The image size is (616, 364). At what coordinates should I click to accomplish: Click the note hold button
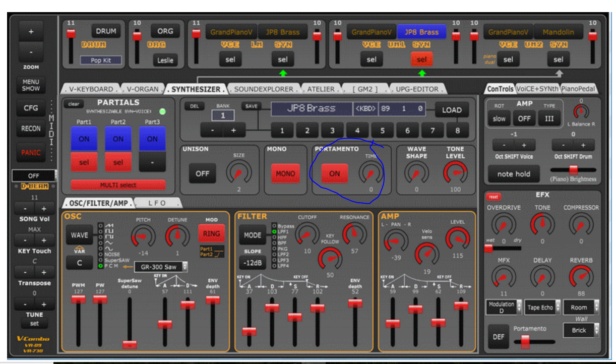click(513, 174)
